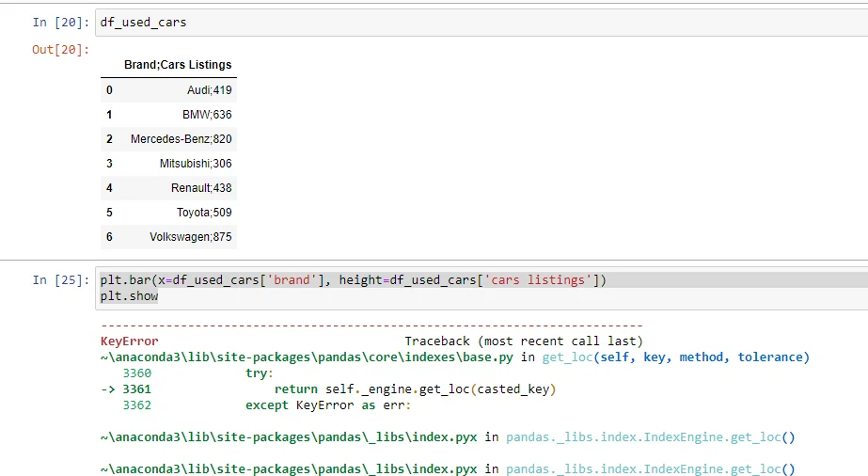Select the Audi;419 table cell
The image size is (868, 476).
[x=209, y=90]
